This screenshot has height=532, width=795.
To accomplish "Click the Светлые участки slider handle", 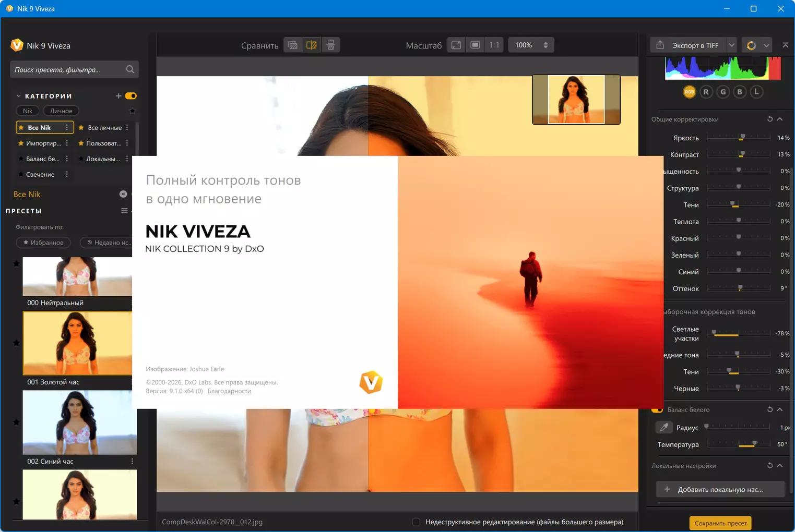I will point(714,332).
